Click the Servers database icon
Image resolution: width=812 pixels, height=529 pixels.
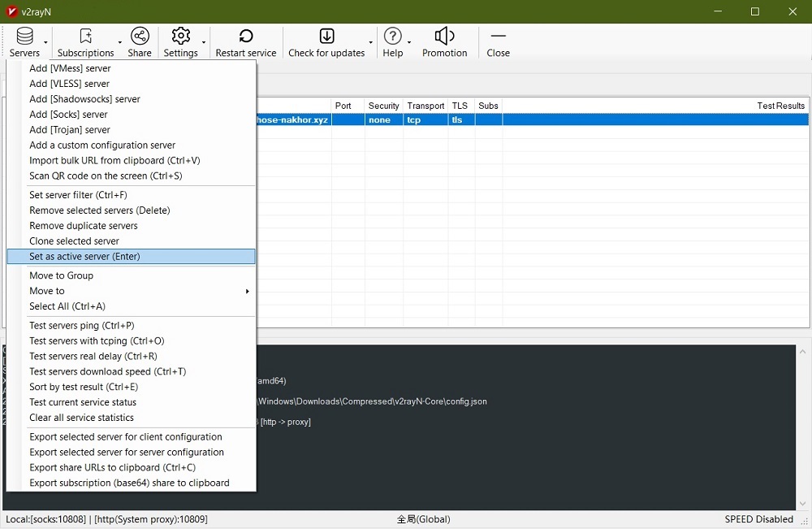(24, 37)
